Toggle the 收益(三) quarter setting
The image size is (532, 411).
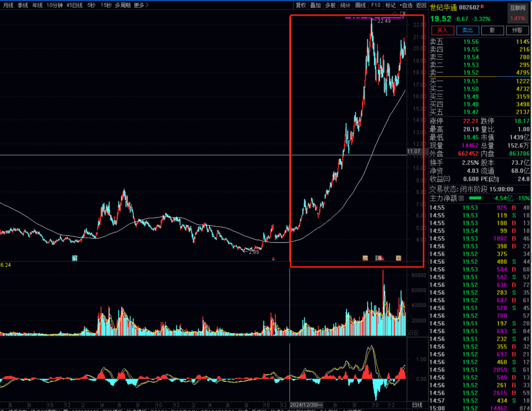[440, 179]
